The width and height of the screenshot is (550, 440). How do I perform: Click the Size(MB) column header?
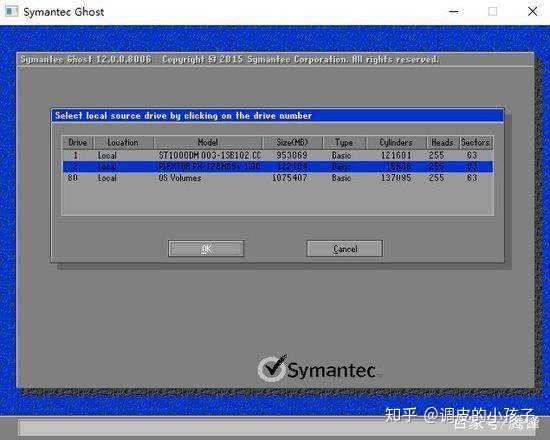pos(293,143)
